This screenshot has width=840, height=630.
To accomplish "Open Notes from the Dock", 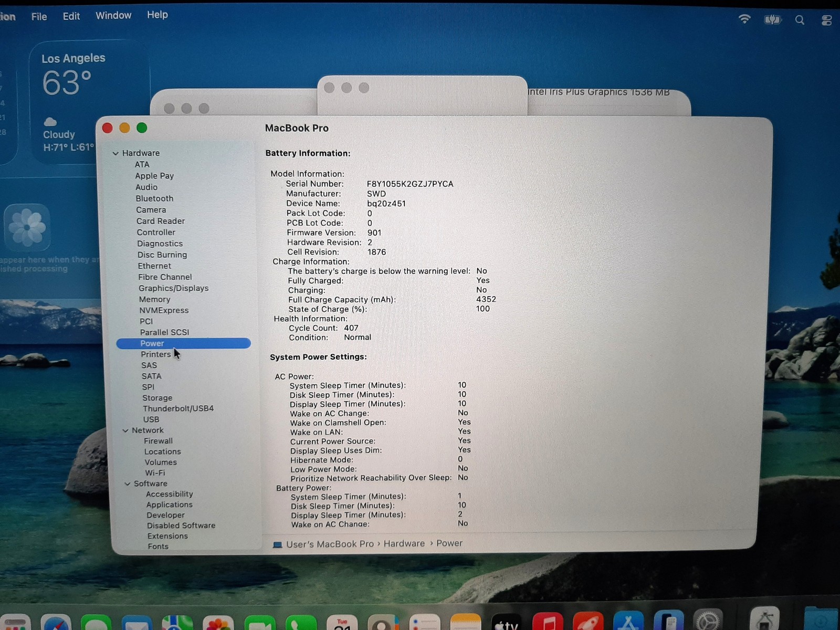I will click(x=466, y=623).
